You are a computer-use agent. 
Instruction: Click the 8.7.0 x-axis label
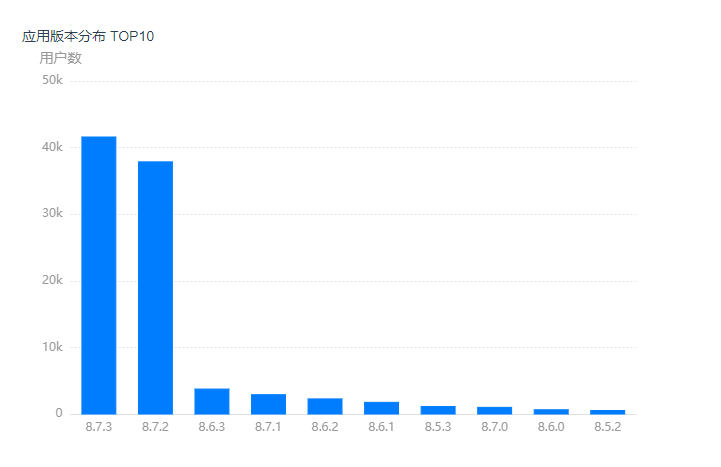click(495, 428)
